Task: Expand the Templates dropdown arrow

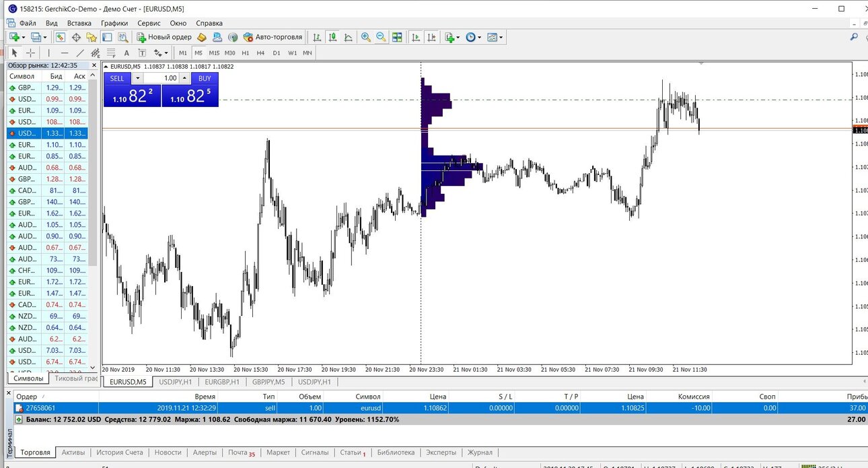Action: tap(501, 37)
